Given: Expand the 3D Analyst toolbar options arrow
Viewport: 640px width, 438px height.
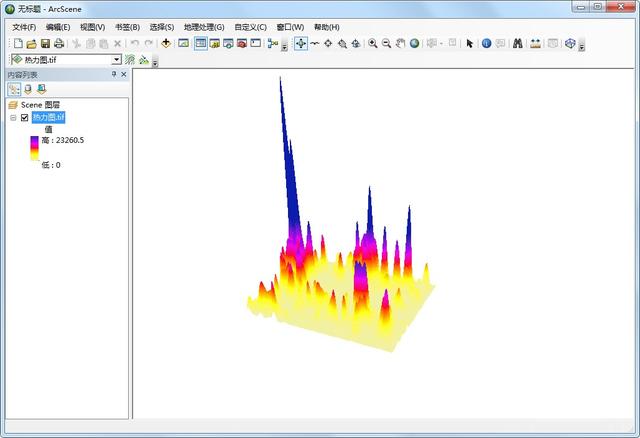Looking at the screenshot, I should pos(155,62).
